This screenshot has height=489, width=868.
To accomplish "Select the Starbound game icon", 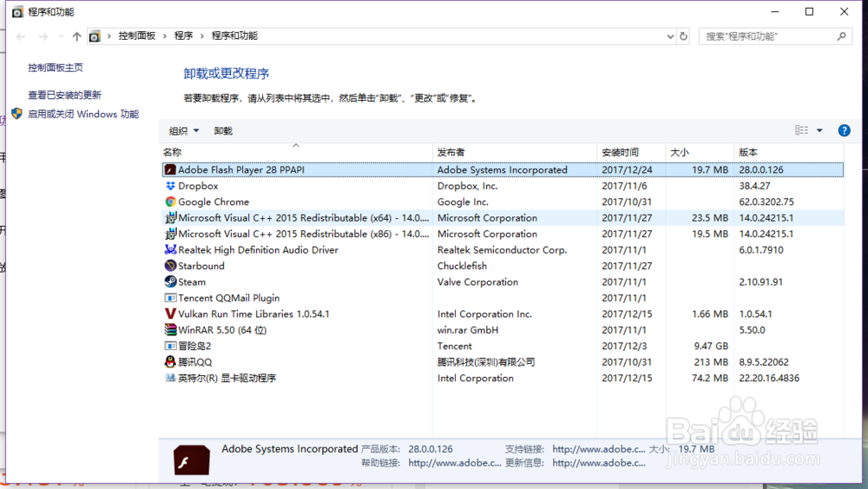I will (x=170, y=266).
